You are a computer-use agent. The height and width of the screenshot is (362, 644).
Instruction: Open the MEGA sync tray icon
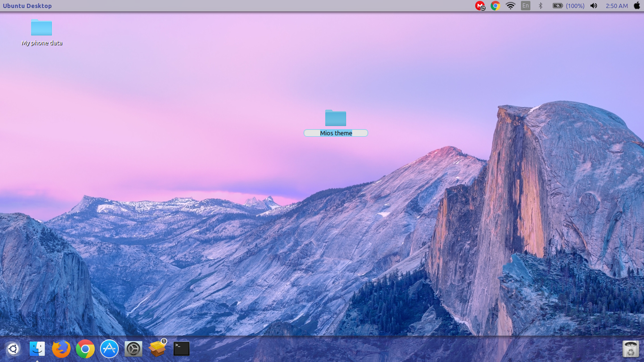tap(480, 6)
